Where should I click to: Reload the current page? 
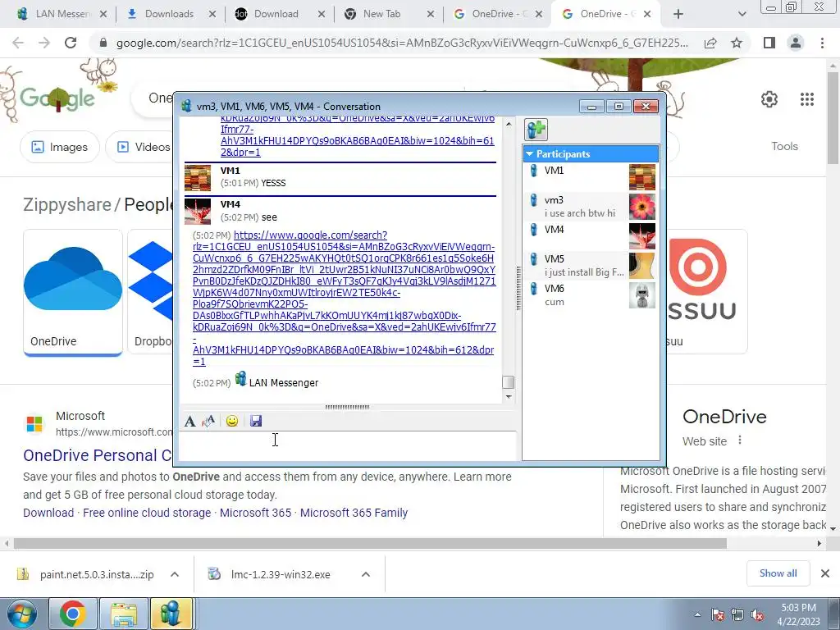[71, 43]
